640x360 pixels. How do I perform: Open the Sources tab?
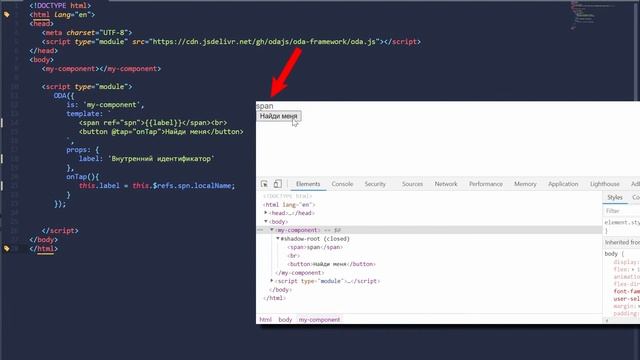[x=412, y=184]
